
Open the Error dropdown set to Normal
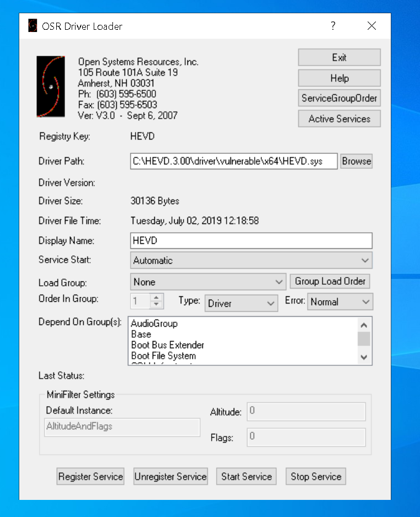pyautogui.click(x=340, y=302)
